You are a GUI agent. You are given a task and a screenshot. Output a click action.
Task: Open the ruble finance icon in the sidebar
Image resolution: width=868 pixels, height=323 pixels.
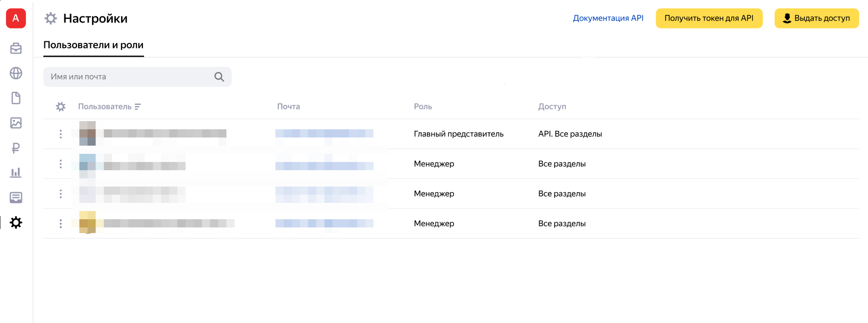tap(16, 148)
